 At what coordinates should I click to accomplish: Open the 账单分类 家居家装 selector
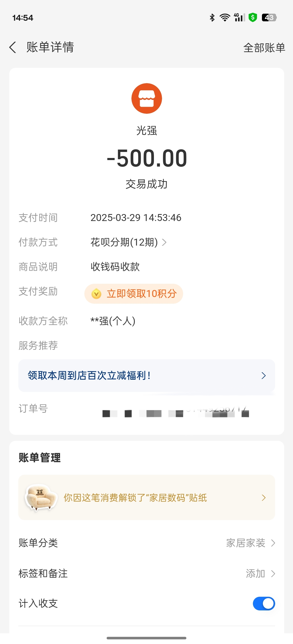click(x=250, y=543)
